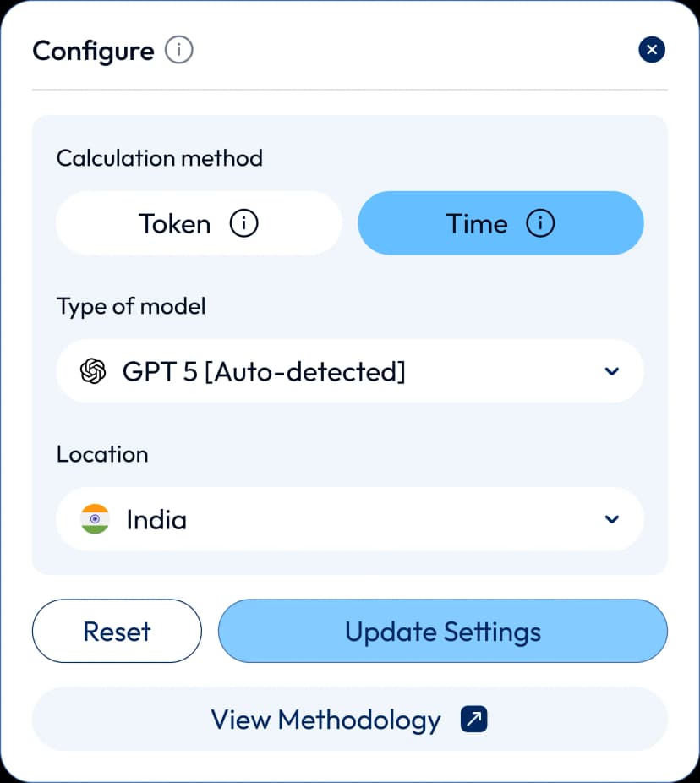Click the Configure panel header
Viewport: 700px width, 783px height.
pos(93,51)
